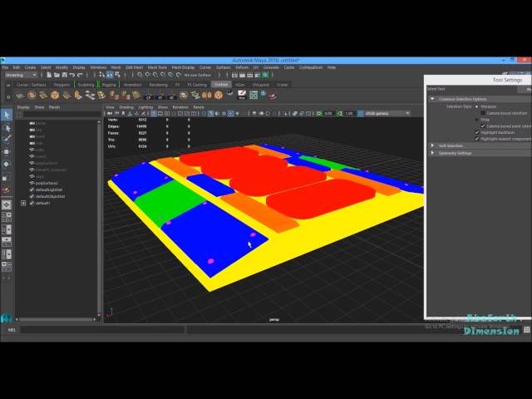Click the green render IPR status icon
This screenshot has height=399, width=532.
pyautogui.click(x=265, y=75)
